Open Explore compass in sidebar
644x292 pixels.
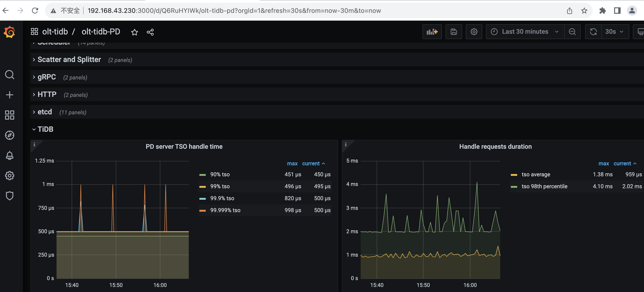click(x=9, y=135)
